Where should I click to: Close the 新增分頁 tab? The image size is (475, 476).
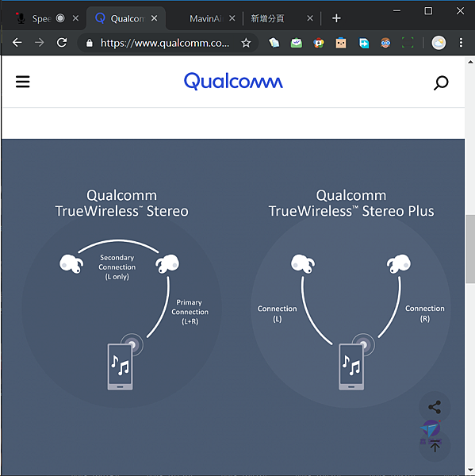pos(310,18)
